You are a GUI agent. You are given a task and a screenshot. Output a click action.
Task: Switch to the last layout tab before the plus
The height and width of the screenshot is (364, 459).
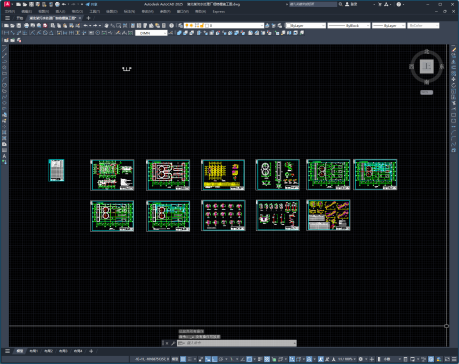(78, 351)
